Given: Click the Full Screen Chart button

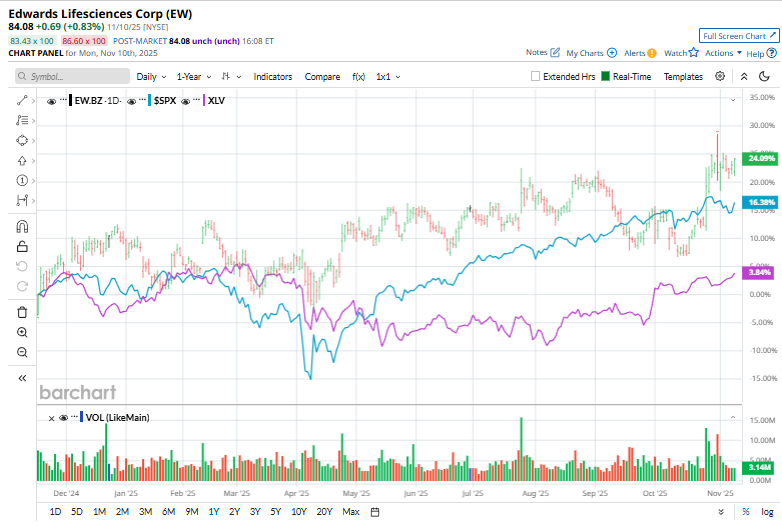Looking at the screenshot, I should point(739,35).
